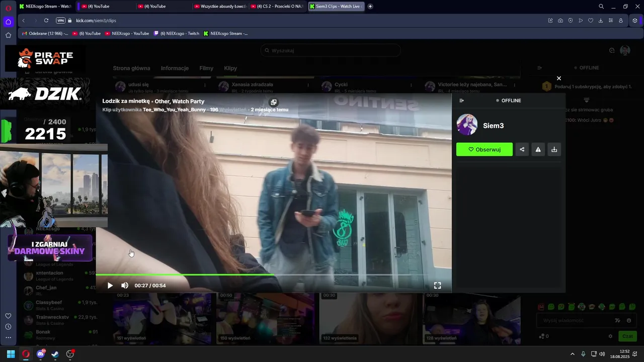The width and height of the screenshot is (644, 362).
Task: Open the tab search magnifier icon
Action: (x=601, y=7)
